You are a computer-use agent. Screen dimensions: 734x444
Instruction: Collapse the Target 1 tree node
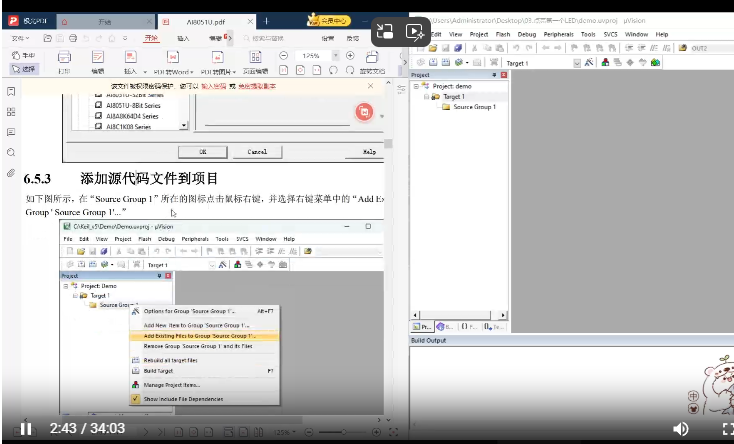pyautogui.click(x=426, y=96)
